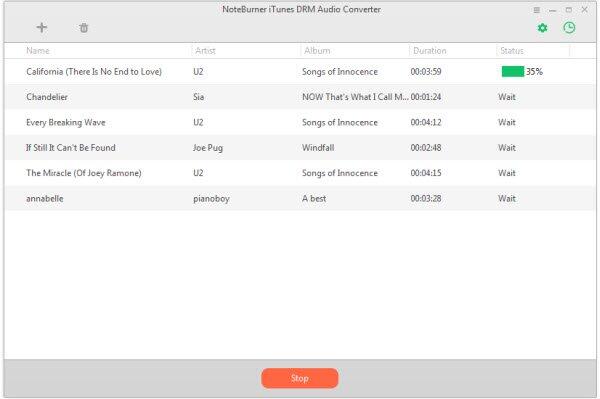
Task: Open the hamburger menu in title bar
Action: click(x=536, y=10)
